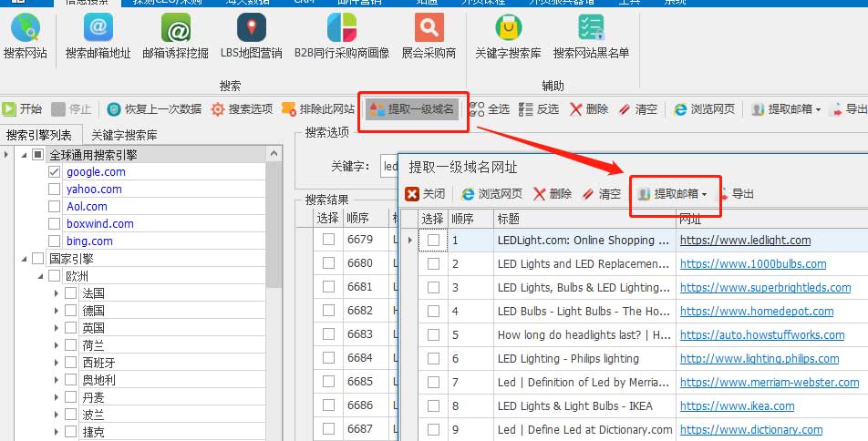The height and width of the screenshot is (441, 868).
Task: Switch to 关键字搜索库 tab
Action: click(x=124, y=135)
